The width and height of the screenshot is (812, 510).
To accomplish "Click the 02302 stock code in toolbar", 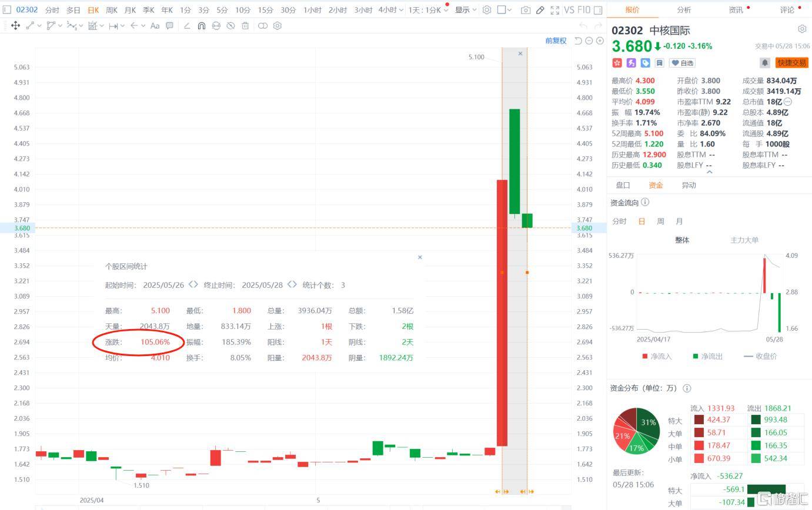I will point(27,10).
